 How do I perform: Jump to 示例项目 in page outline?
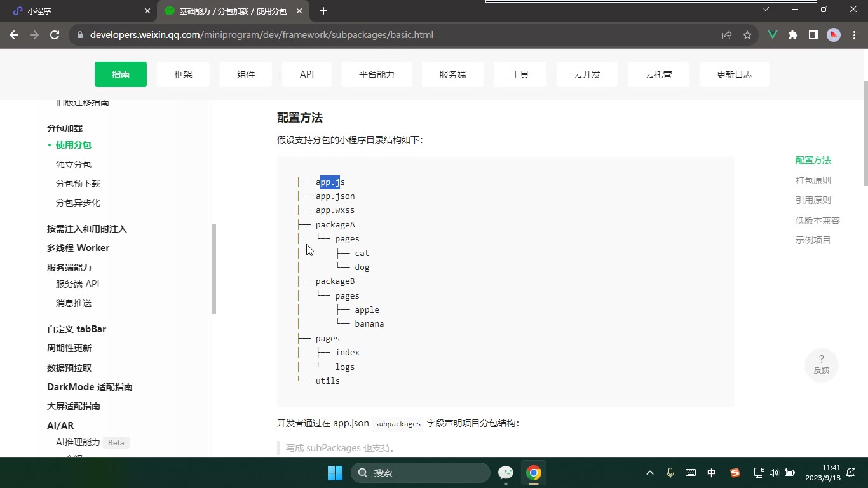click(813, 240)
